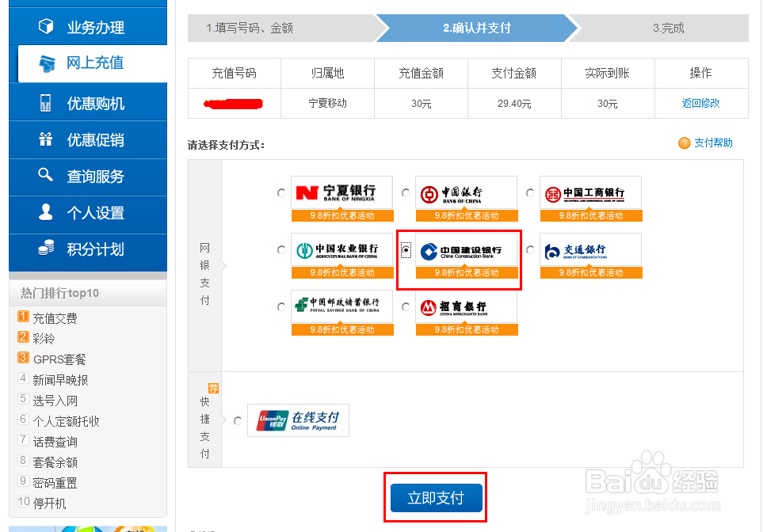This screenshot has width=763, height=532.
Task: Click the 实际到账 column header
Action: (607, 73)
